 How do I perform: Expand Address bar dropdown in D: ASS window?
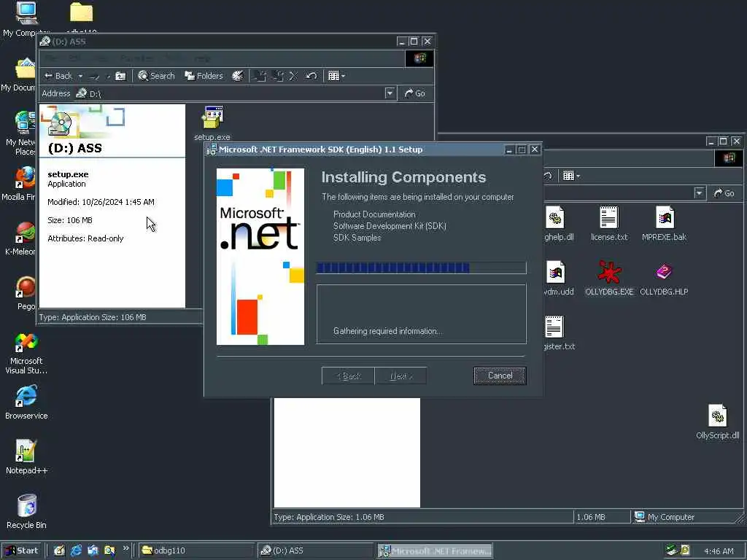point(390,93)
